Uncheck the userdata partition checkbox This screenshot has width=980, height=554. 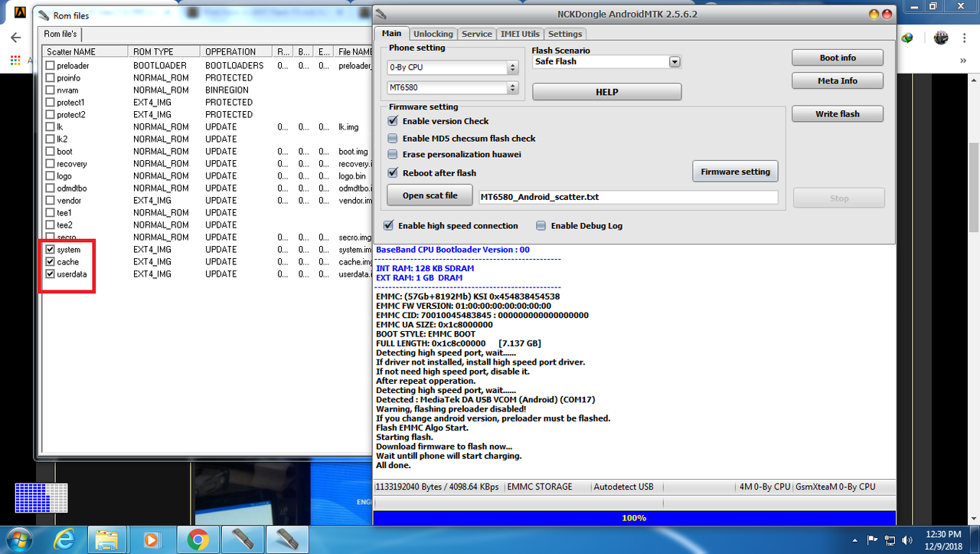tap(51, 274)
